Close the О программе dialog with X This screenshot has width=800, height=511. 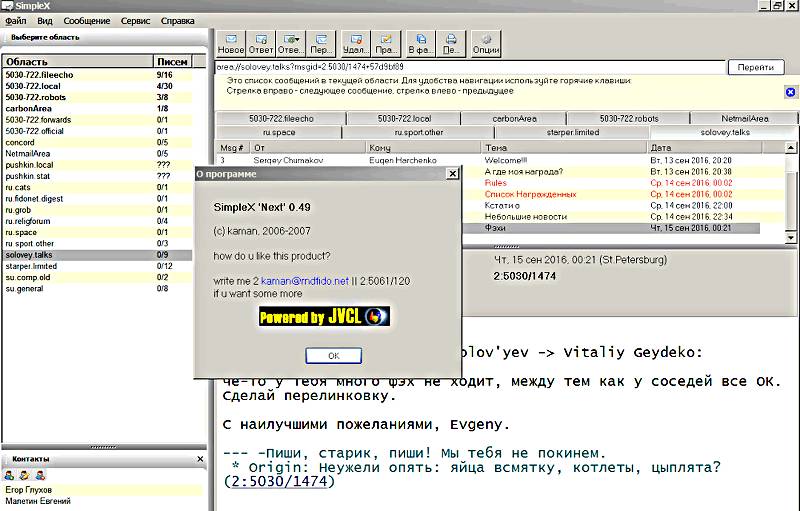[453, 174]
